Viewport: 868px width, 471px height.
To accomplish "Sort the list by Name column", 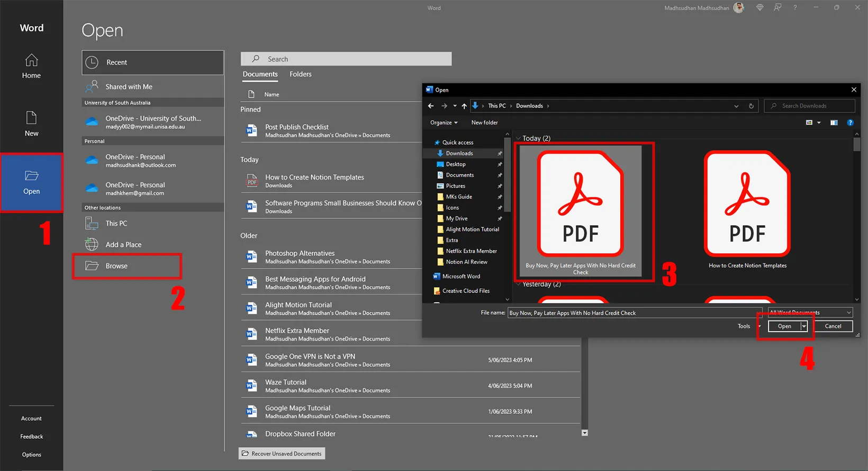I will (x=272, y=94).
